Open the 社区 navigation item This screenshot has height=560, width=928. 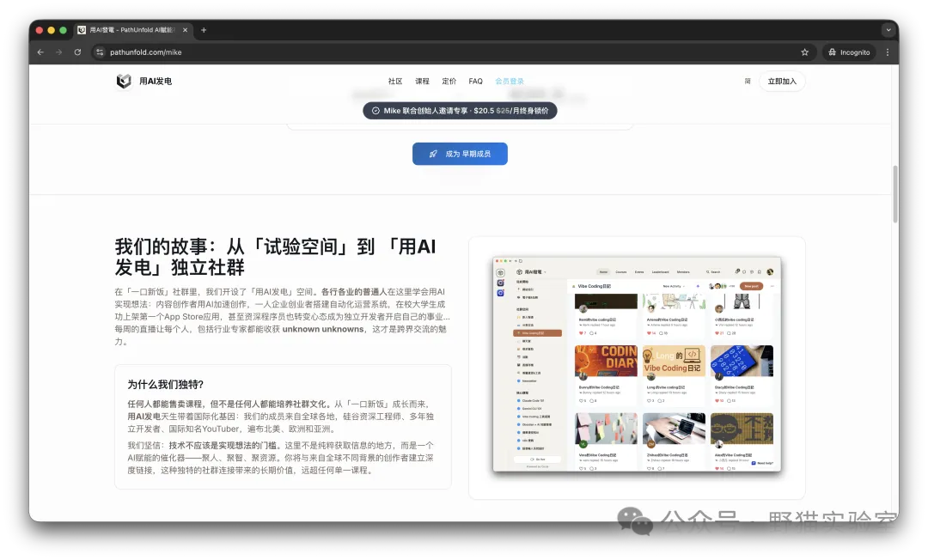pos(395,81)
